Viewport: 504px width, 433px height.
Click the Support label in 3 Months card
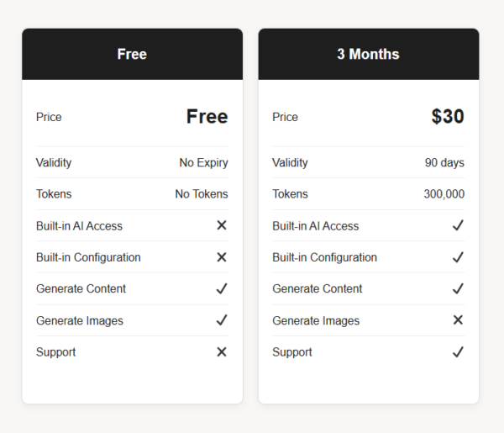pos(292,352)
